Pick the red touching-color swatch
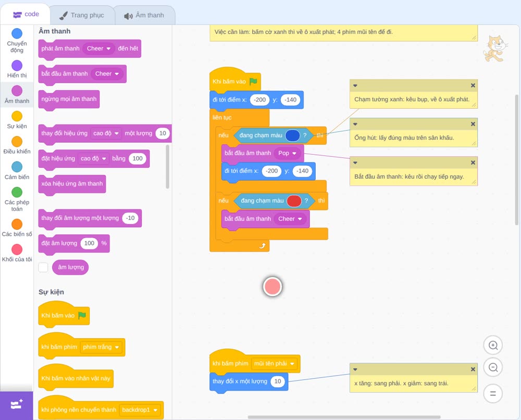This screenshot has width=521, height=420. coord(294,201)
